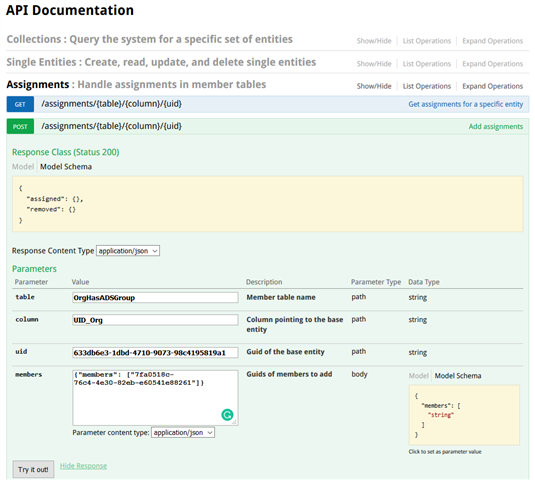
Task: Open the Response Content Type dropdown
Action: 128,251
